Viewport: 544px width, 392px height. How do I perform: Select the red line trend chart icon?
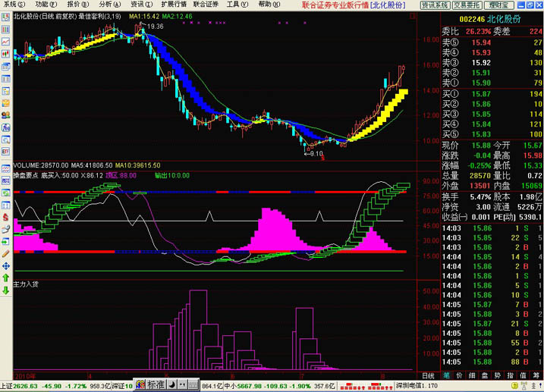(6, 42)
